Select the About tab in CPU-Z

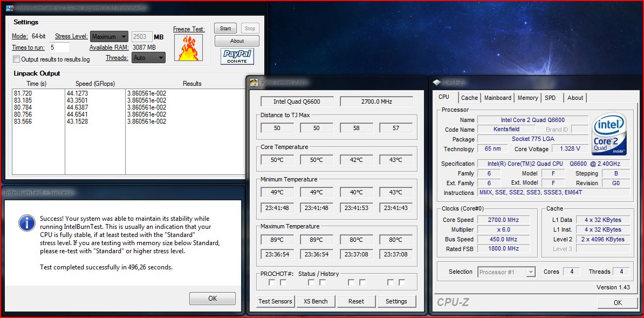tap(575, 98)
